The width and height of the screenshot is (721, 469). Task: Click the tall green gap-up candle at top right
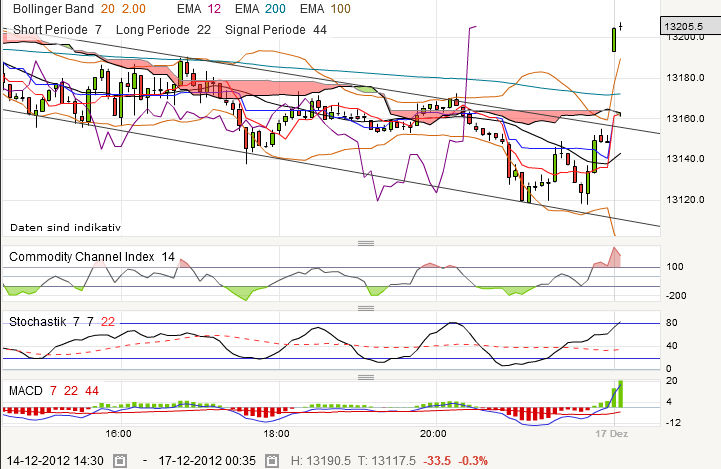coord(614,40)
